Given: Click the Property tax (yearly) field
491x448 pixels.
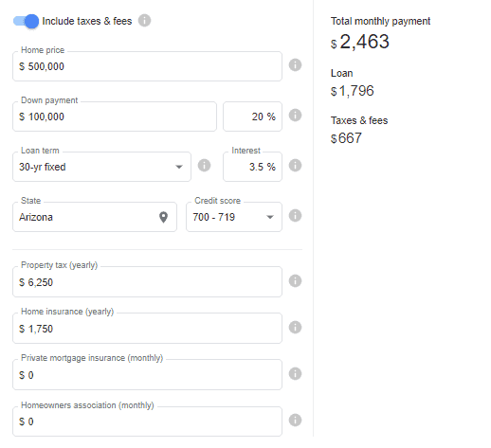Looking at the screenshot, I should 147,282.
